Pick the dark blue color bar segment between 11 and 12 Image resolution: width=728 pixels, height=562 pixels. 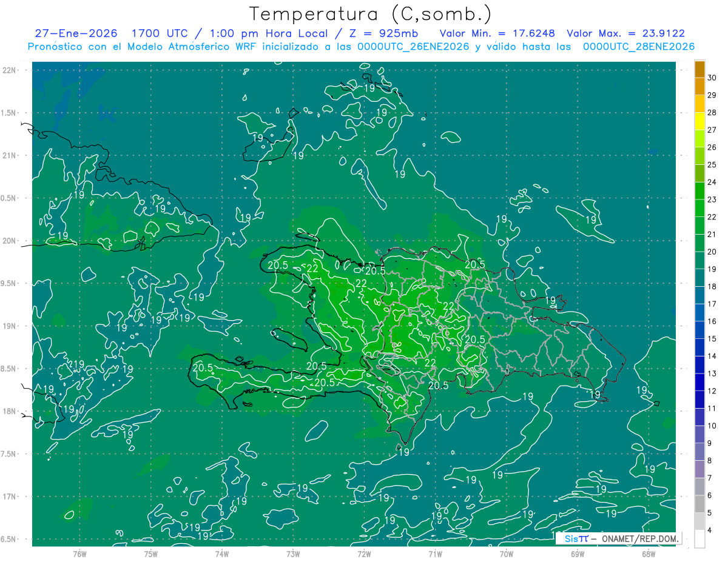pos(700,400)
